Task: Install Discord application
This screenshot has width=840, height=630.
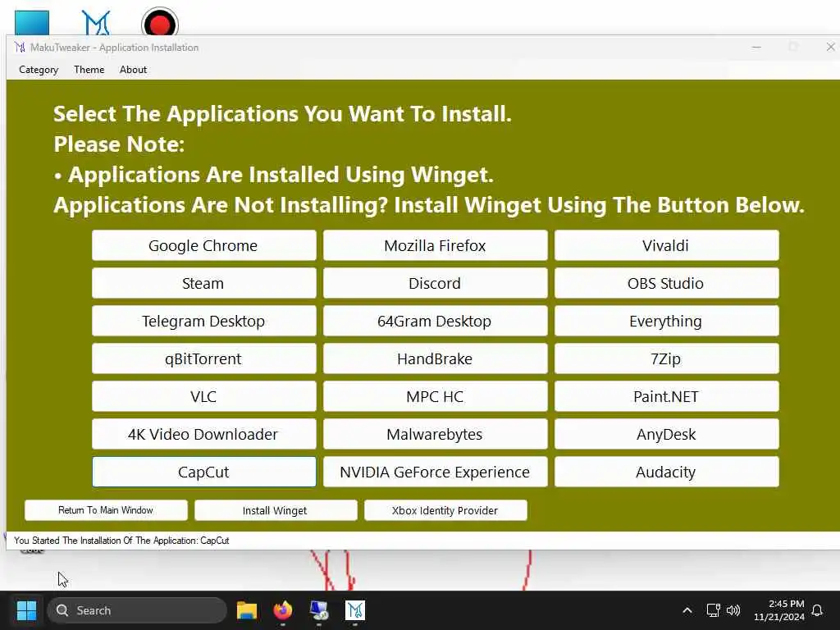Action: pos(435,283)
